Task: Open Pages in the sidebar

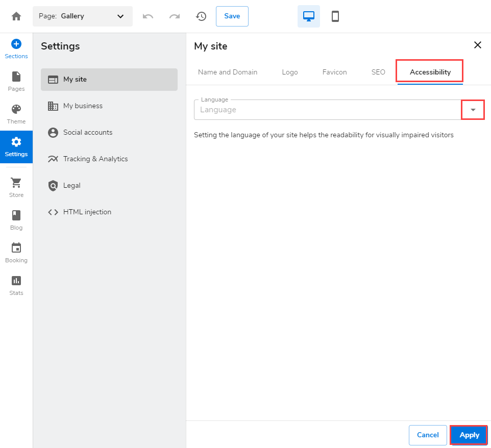Action: click(x=16, y=82)
